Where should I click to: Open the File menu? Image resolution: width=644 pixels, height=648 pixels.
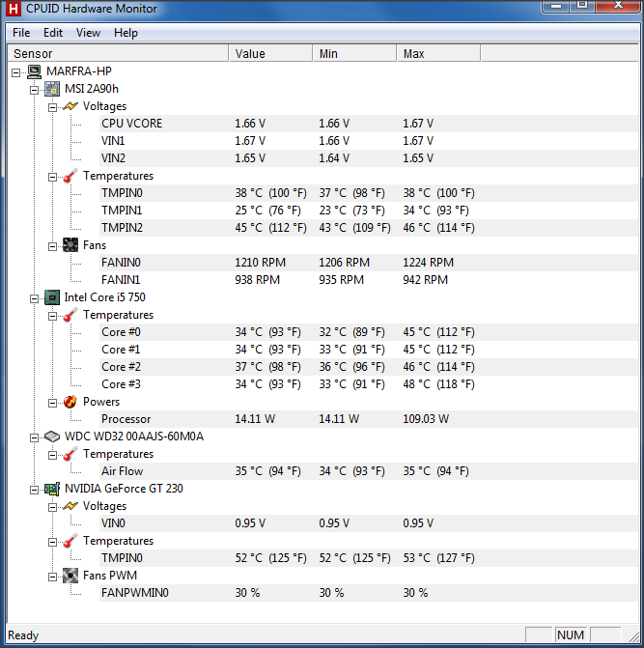(x=21, y=33)
